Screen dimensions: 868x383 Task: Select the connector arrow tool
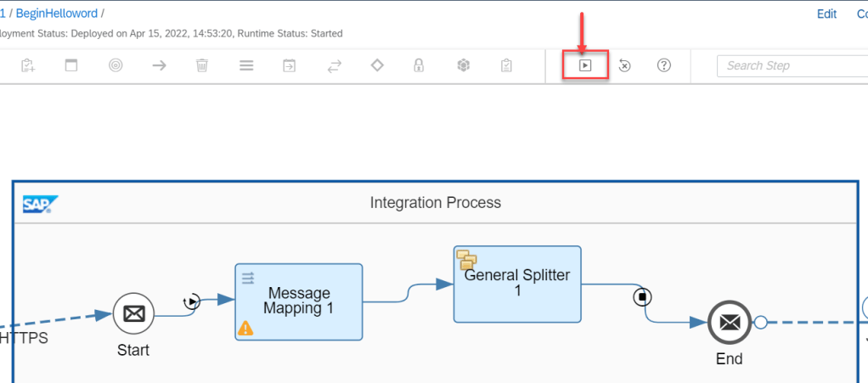159,65
